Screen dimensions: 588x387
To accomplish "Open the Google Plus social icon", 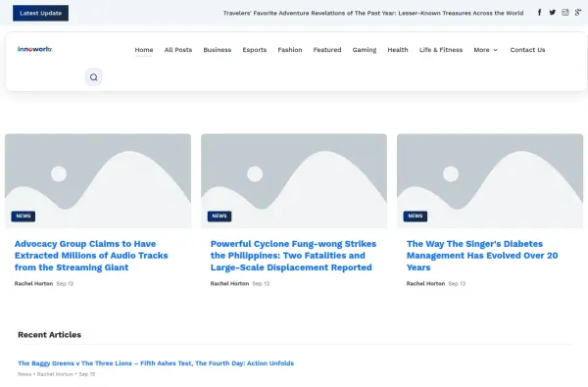I will click(x=578, y=13).
